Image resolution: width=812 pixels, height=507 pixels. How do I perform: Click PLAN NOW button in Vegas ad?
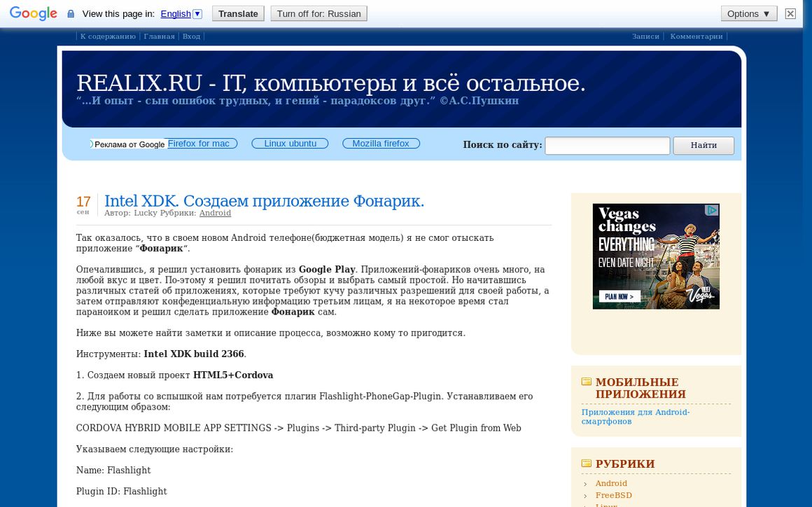click(619, 296)
